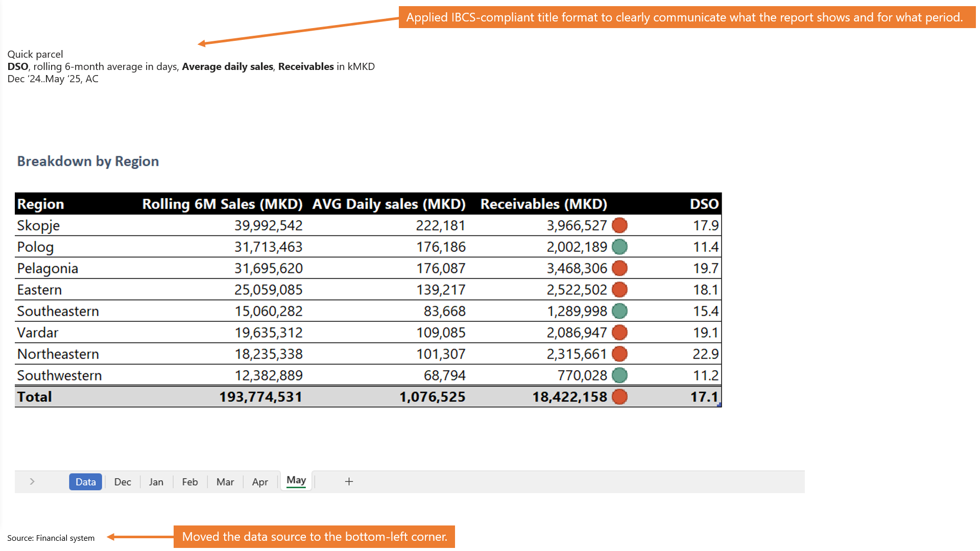Open the Data sheet tab

pyautogui.click(x=85, y=482)
